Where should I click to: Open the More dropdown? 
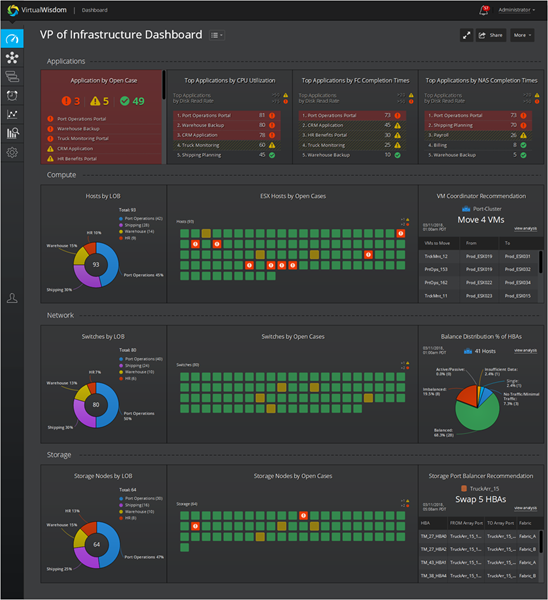pos(522,35)
